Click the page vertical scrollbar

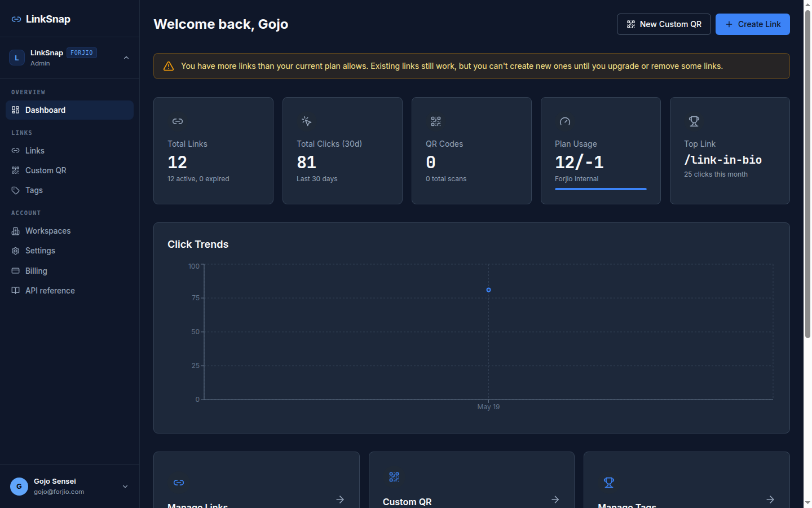click(807, 174)
